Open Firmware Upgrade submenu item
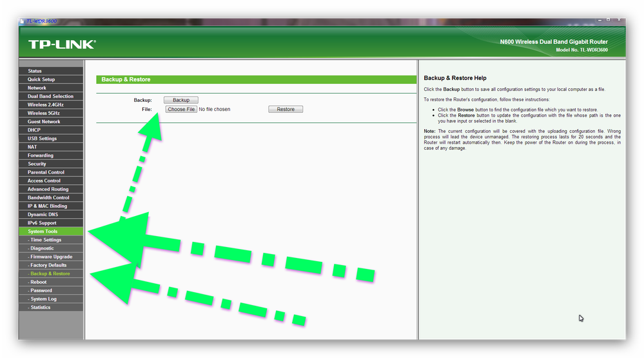 point(50,257)
